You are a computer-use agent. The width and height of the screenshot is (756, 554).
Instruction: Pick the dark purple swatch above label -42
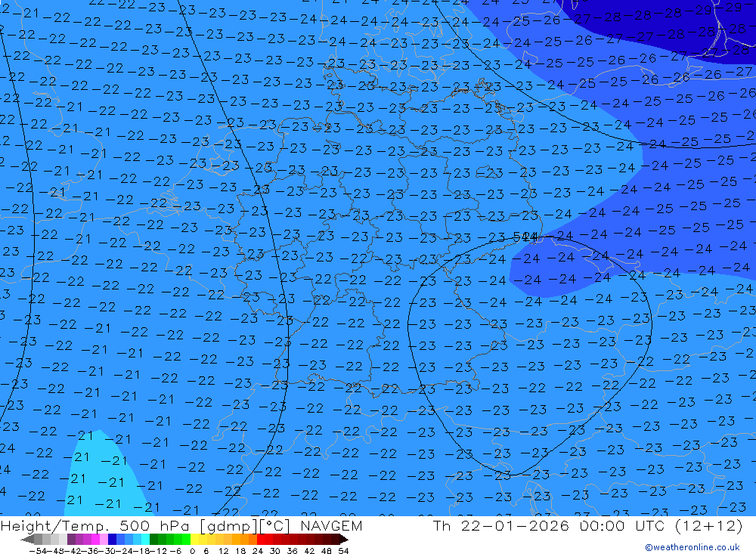(71, 539)
